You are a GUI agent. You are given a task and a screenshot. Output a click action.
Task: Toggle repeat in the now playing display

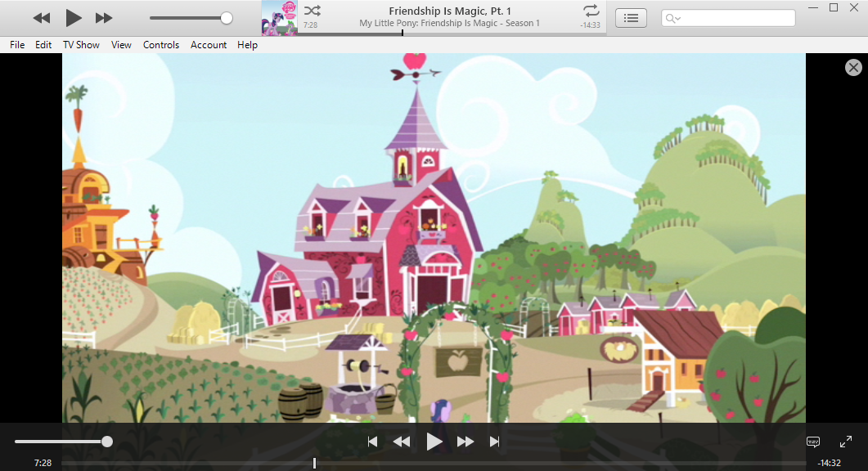pos(591,11)
